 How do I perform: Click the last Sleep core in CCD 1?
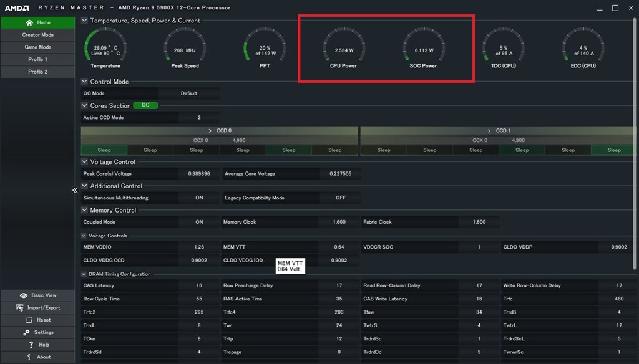pyautogui.click(x=614, y=150)
